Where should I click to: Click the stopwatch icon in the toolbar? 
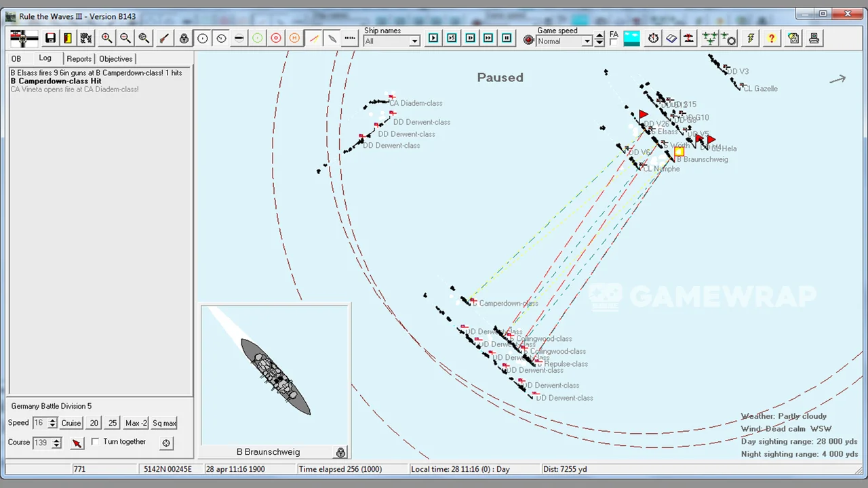[x=653, y=39]
